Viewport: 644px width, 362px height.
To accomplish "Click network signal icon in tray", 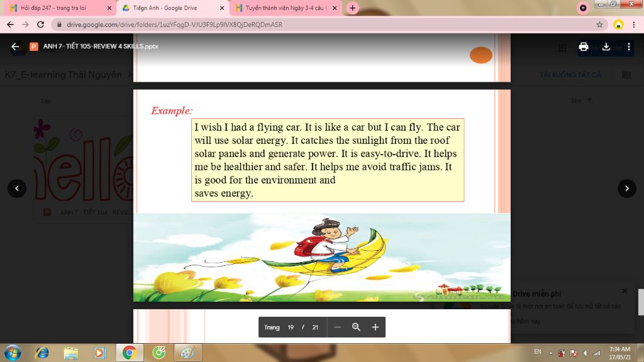I will click(596, 353).
